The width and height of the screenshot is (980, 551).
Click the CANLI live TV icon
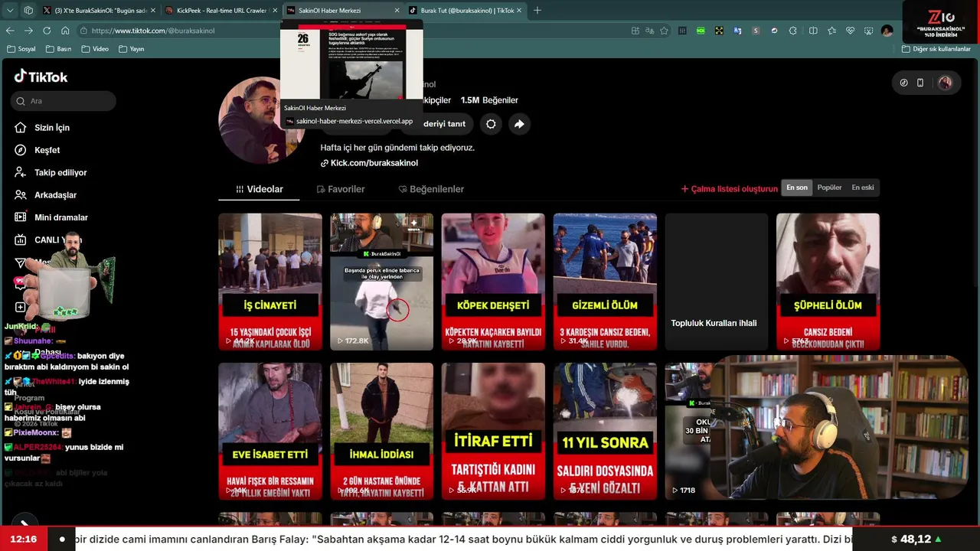[x=21, y=240]
